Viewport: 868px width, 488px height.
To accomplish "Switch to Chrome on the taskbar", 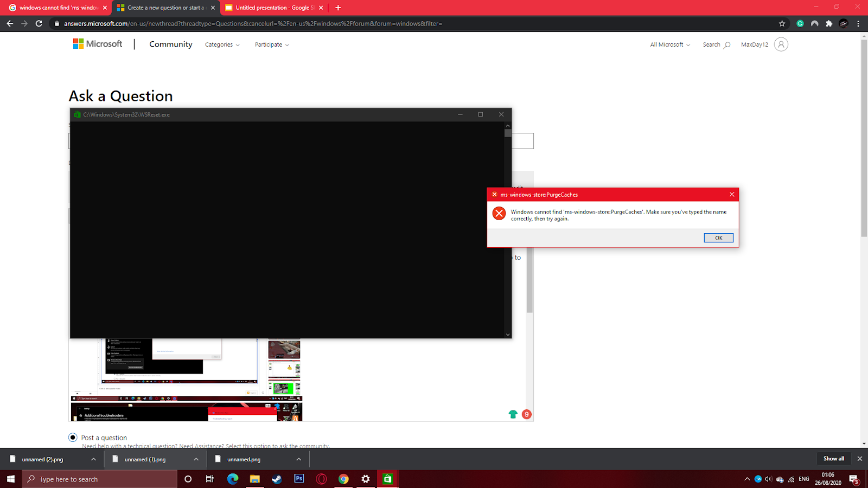I will pos(343,479).
